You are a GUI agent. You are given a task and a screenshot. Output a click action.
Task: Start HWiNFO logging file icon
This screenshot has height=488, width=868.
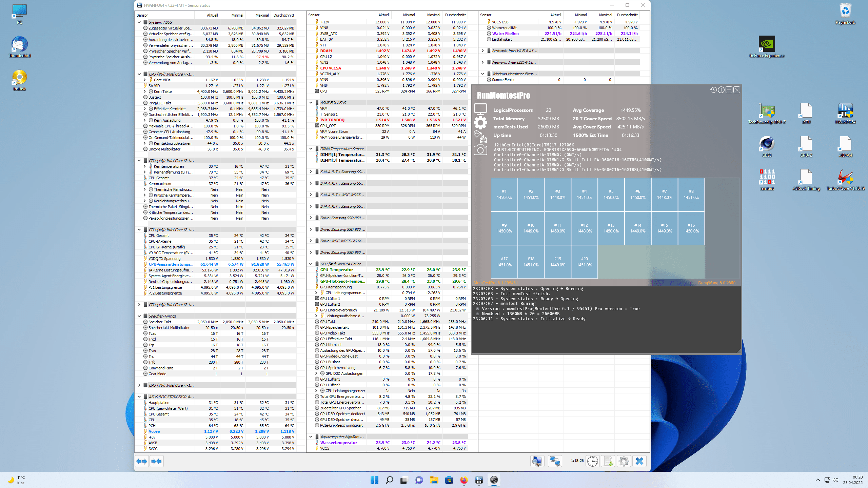coord(608,461)
